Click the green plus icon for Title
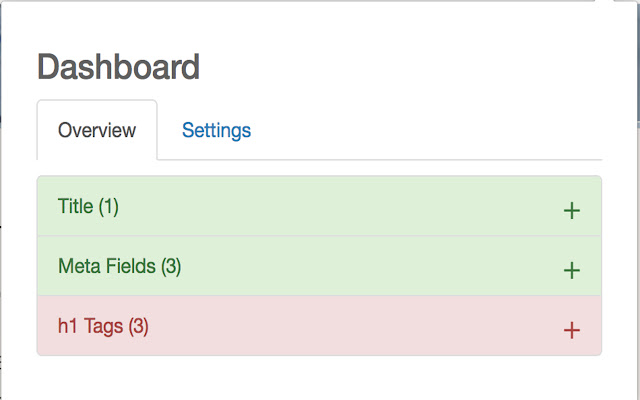The width and height of the screenshot is (640, 400). pyautogui.click(x=572, y=210)
